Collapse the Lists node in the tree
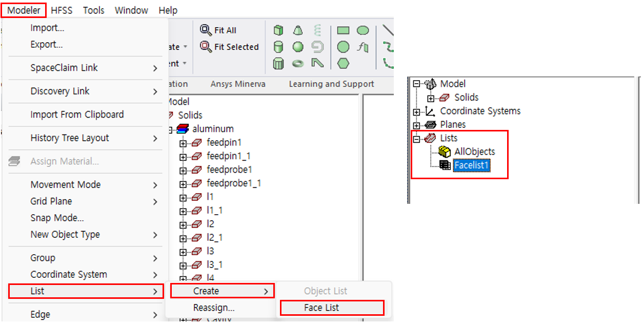Image resolution: width=644 pixels, height=324 pixels. tap(416, 138)
